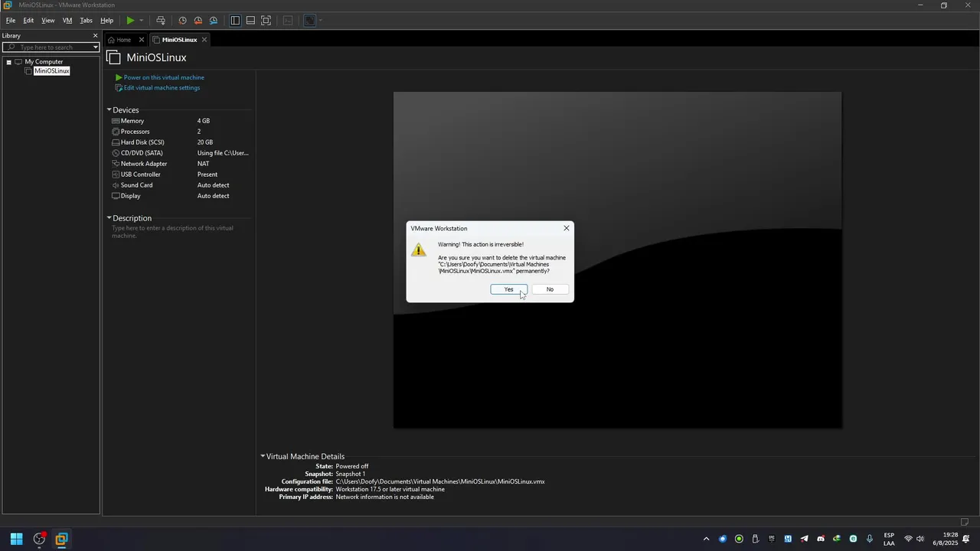Open the power options dropdown arrow beside play

pyautogui.click(x=141, y=21)
